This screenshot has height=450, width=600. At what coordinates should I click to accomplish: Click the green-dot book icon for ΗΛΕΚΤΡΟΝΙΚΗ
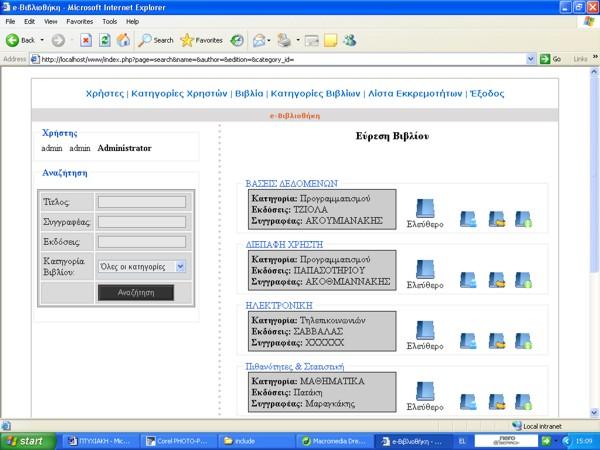pyautogui.click(x=523, y=341)
